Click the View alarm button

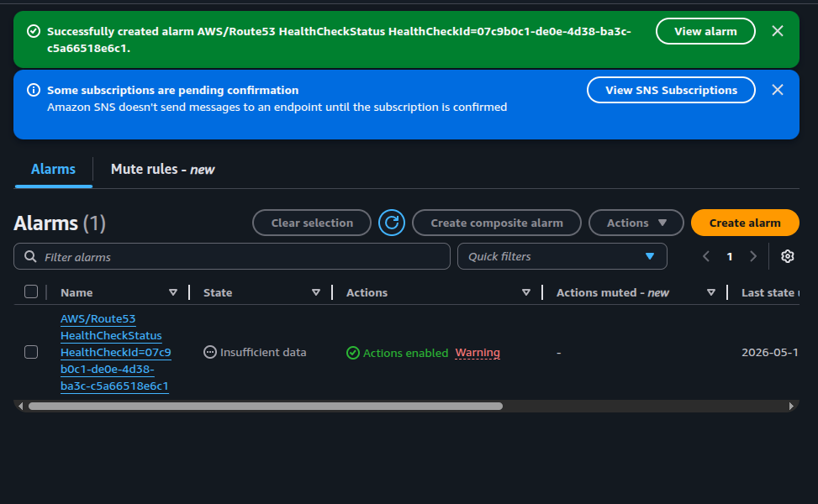705,31
